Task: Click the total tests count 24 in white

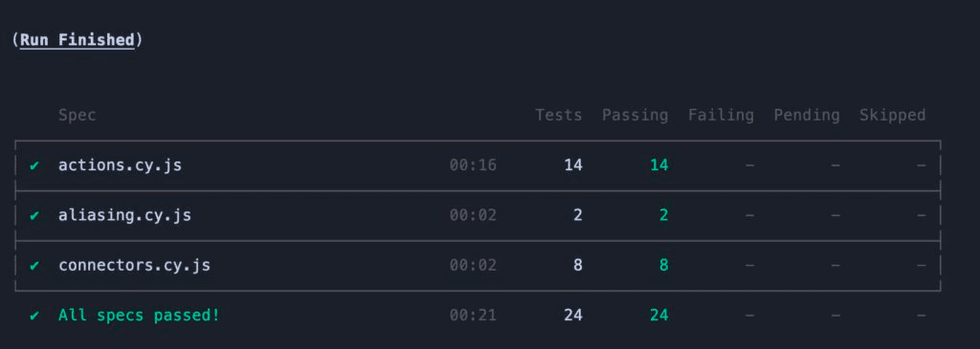Action: pyautogui.click(x=573, y=316)
